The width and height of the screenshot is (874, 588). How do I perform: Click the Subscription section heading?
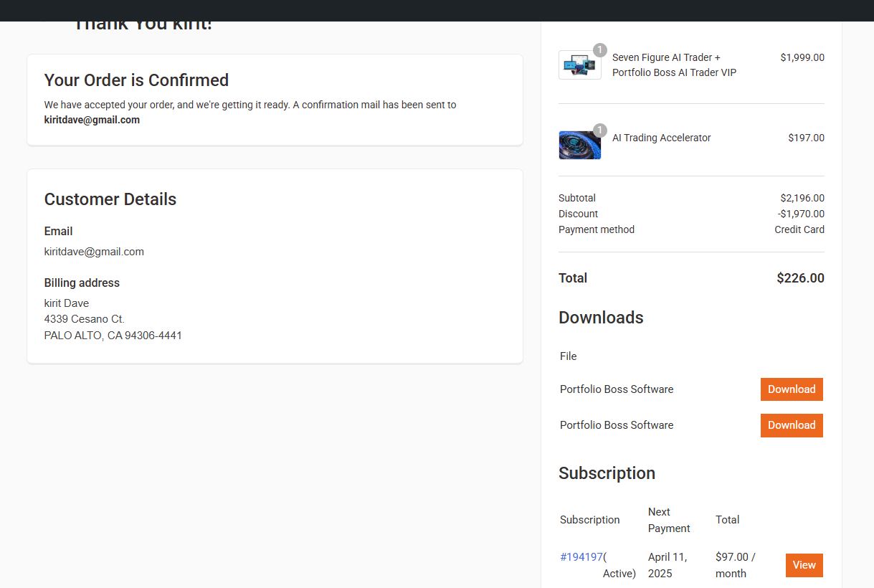click(607, 473)
